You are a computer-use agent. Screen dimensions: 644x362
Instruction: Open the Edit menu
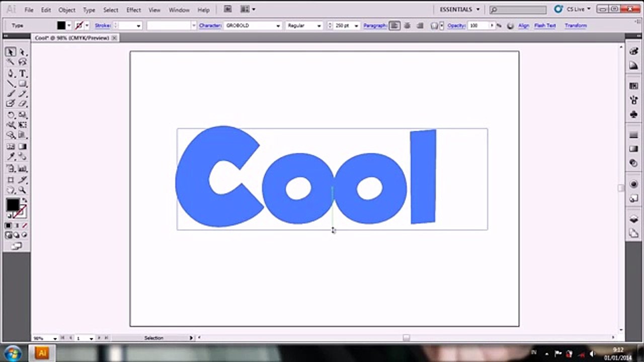pyautogui.click(x=46, y=10)
